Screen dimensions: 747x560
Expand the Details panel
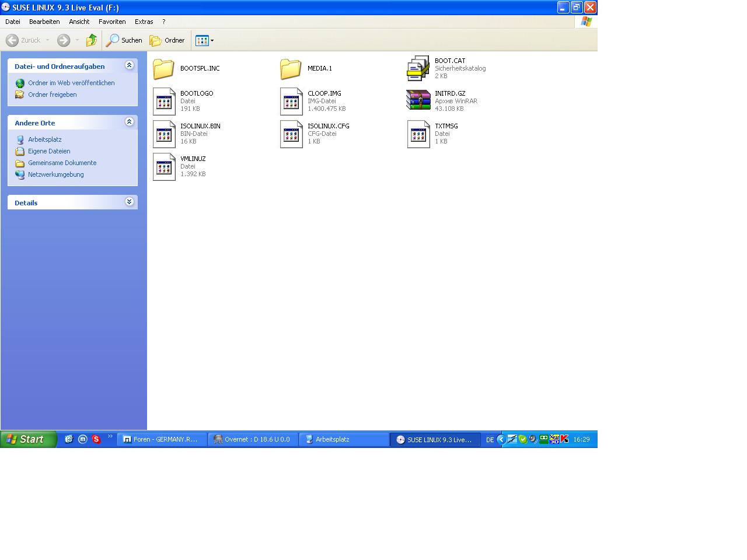click(130, 202)
